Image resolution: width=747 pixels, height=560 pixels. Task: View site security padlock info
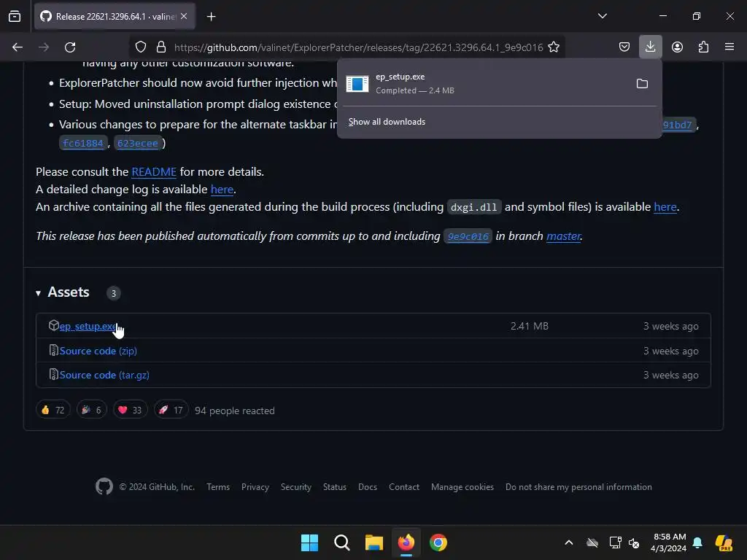161,47
